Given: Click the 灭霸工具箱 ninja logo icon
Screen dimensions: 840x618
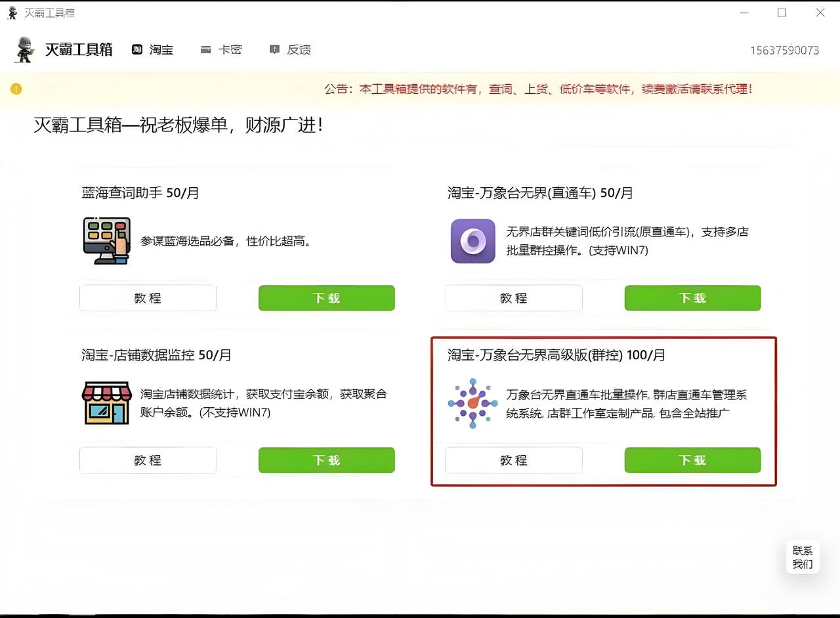Looking at the screenshot, I should point(24,50).
